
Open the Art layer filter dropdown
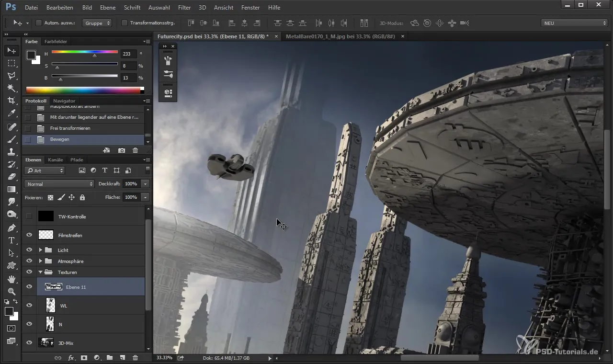pyautogui.click(x=45, y=171)
